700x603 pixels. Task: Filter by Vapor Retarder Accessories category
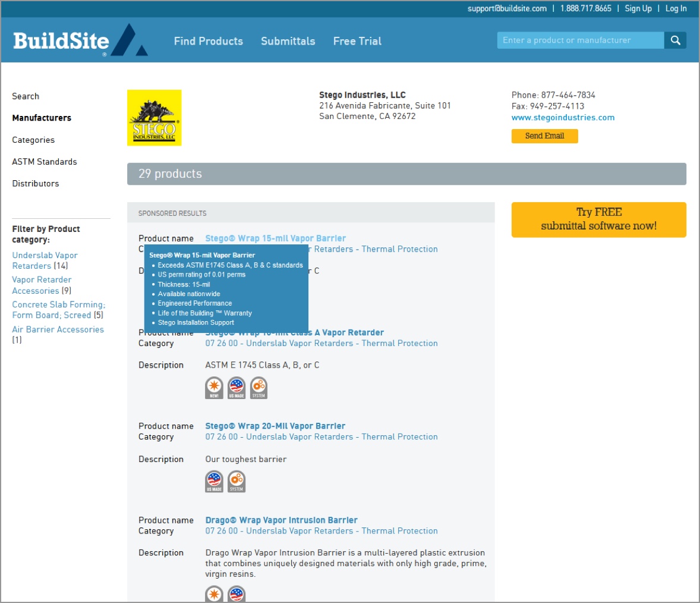pyautogui.click(x=42, y=285)
